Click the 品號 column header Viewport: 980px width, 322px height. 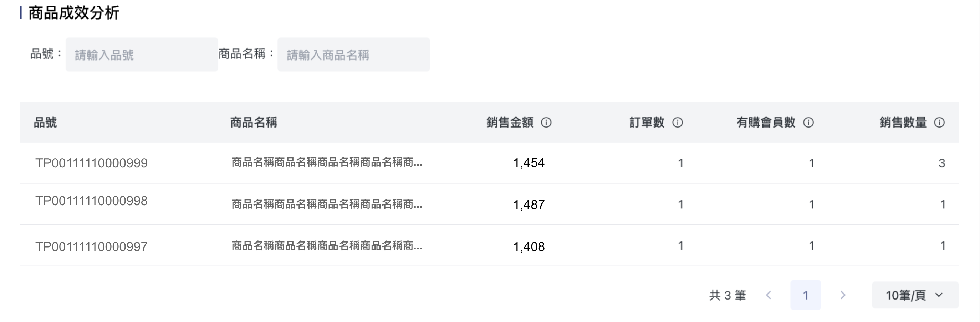pos(45,123)
